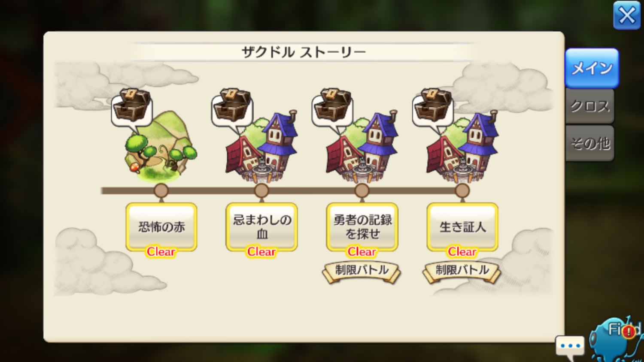Open the chat speech bubble icon

(570, 347)
